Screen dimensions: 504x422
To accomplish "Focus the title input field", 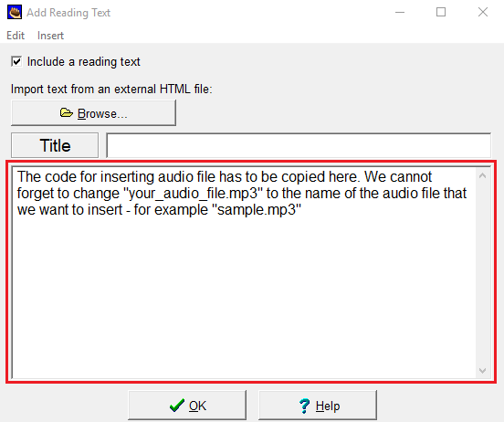I will click(x=299, y=145).
